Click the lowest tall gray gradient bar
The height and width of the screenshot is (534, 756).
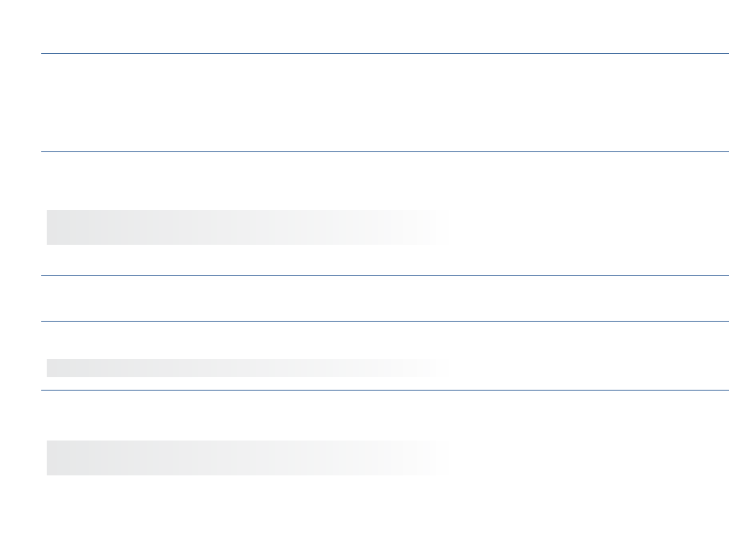coord(248,458)
